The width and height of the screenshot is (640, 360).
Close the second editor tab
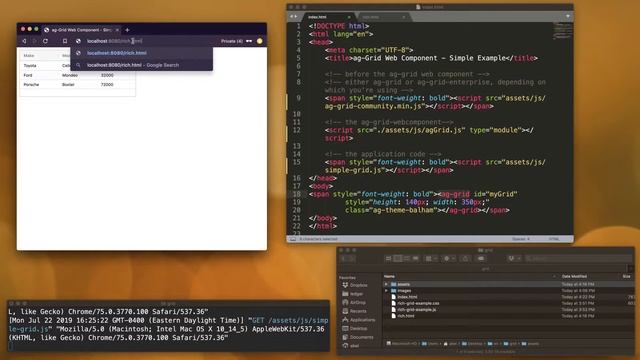point(404,17)
